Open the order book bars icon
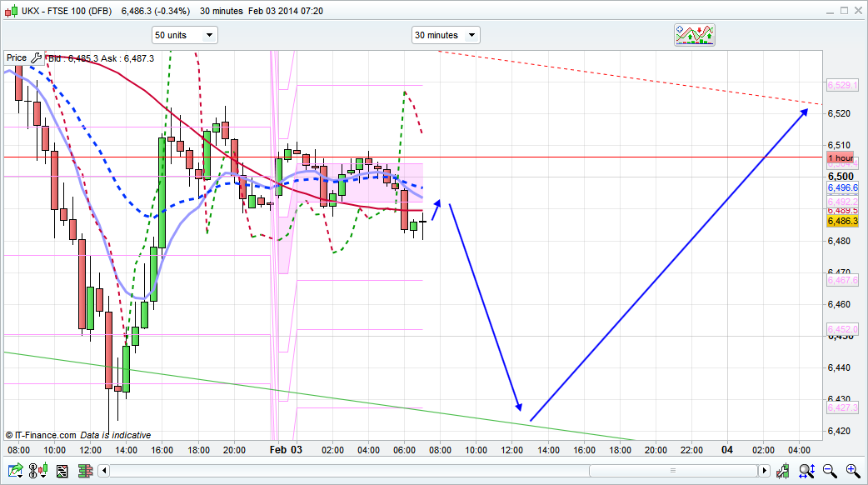The height and width of the screenshot is (485, 868). (x=84, y=471)
